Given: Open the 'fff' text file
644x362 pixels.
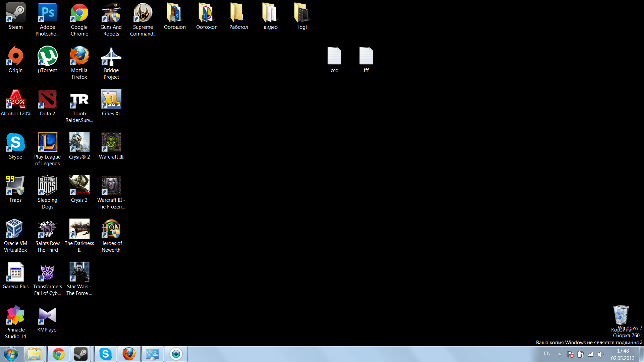Looking at the screenshot, I should 366,55.
